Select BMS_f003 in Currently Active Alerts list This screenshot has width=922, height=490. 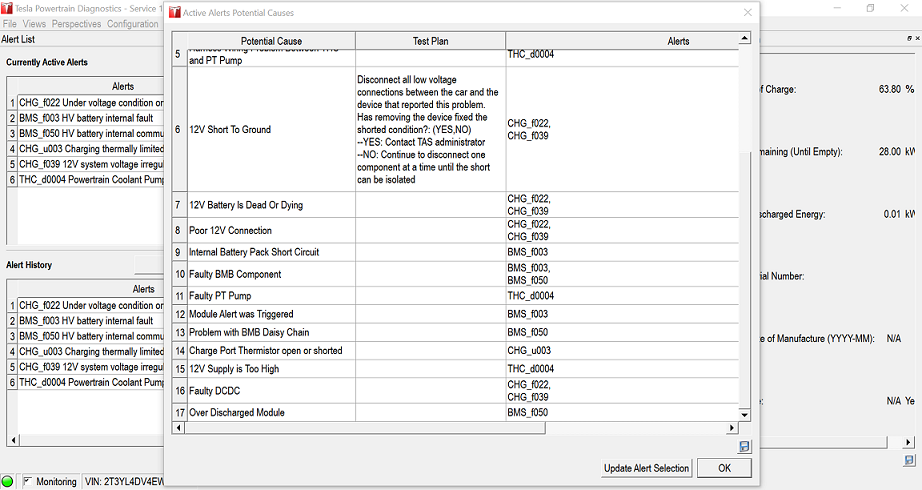(90, 118)
